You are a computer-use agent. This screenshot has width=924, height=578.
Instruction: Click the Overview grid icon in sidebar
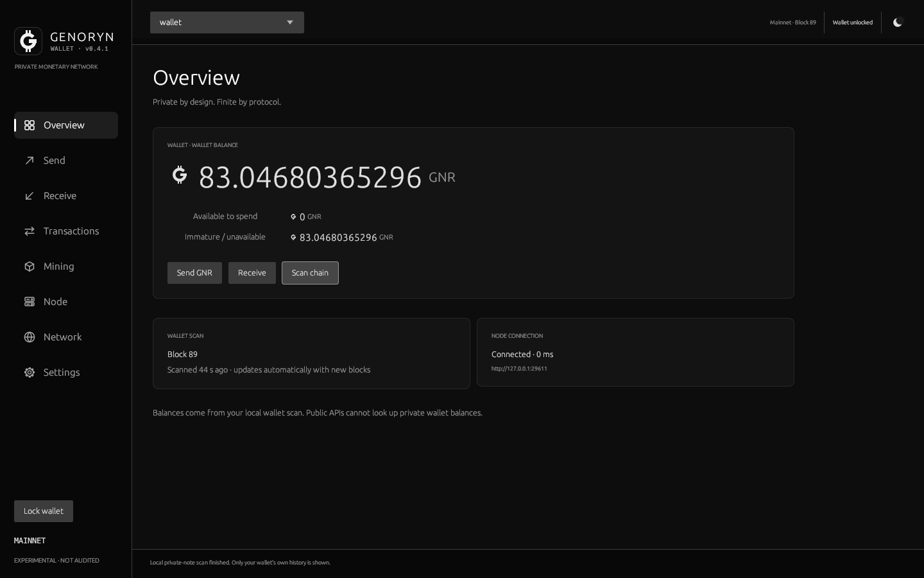coord(30,125)
